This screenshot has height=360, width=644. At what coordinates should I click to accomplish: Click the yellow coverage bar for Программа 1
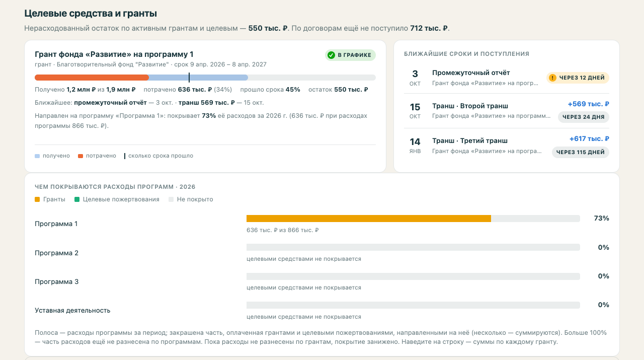(x=369, y=219)
